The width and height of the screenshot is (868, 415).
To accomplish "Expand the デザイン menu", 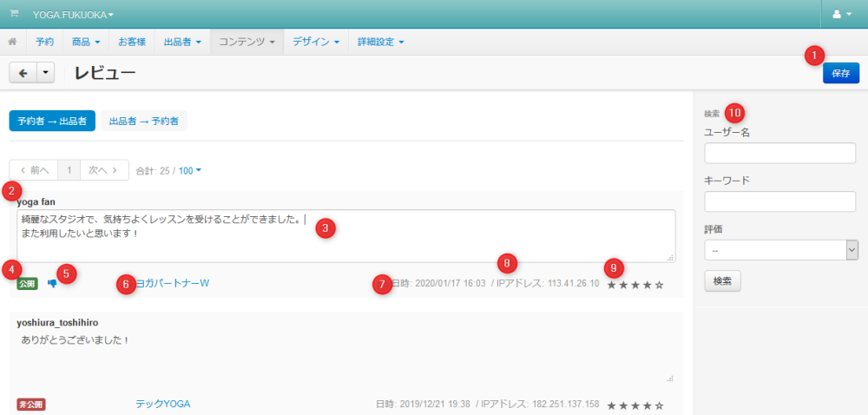I will (316, 42).
